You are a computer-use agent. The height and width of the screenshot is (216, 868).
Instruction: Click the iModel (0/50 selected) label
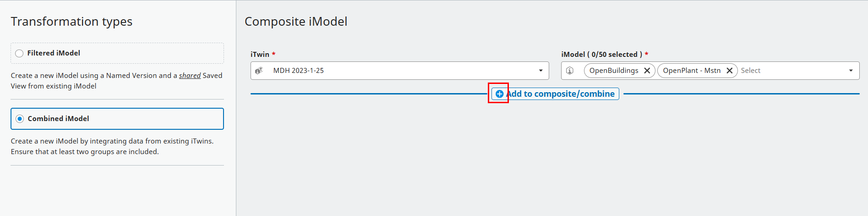point(601,55)
